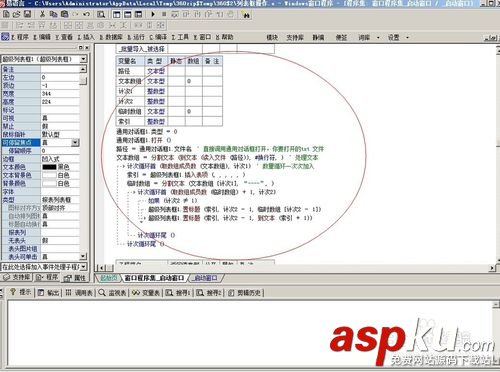Run the program with the play icon
The image size is (500, 372).
(153, 14)
